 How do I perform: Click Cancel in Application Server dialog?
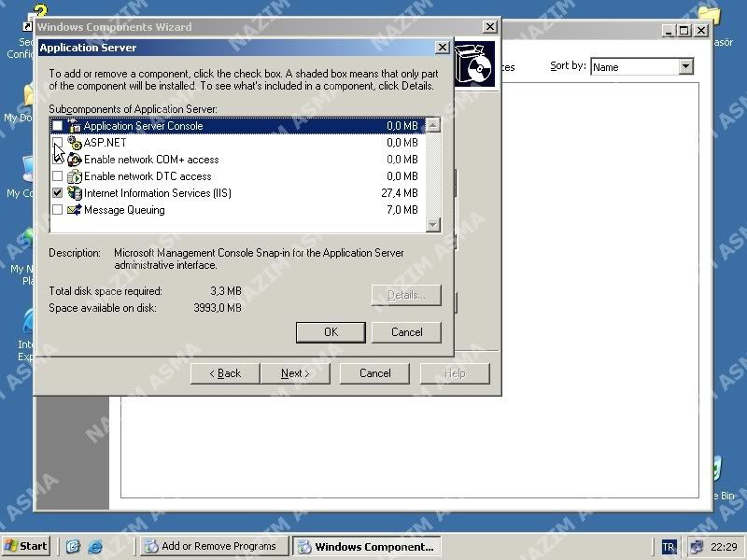pyautogui.click(x=406, y=332)
